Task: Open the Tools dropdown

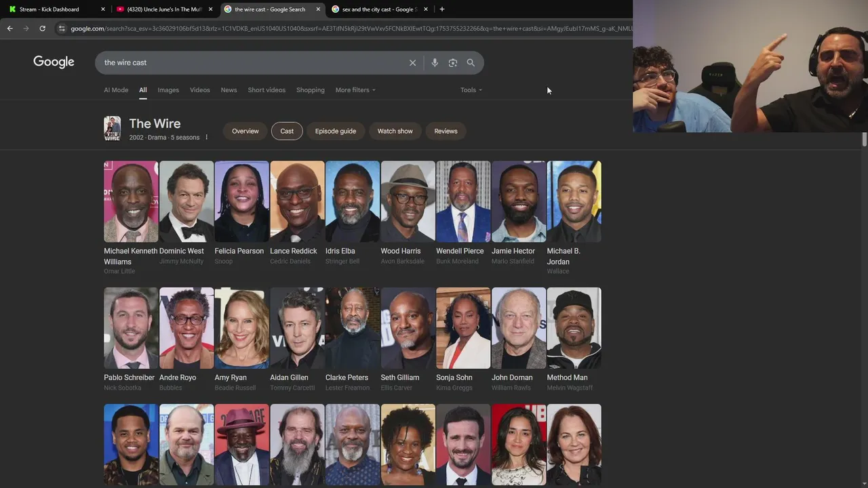Action: (x=471, y=90)
